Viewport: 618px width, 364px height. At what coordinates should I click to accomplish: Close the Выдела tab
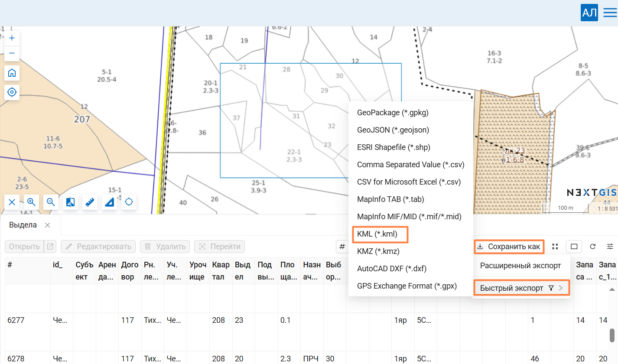click(x=48, y=225)
